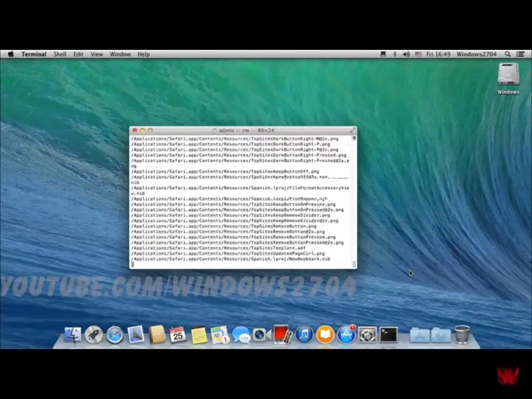This screenshot has height=399, width=532.
Task: Launch Launchpad rocket icon in dock
Action: point(94,335)
